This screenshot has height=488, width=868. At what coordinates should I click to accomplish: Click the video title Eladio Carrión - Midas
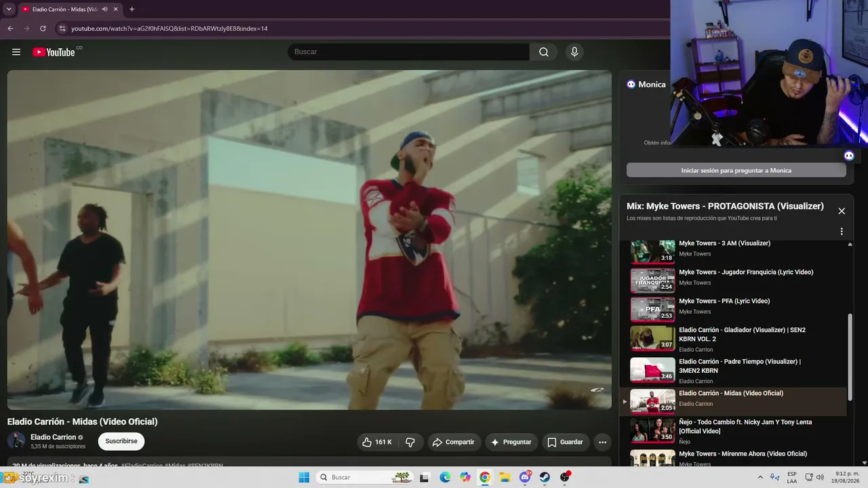(x=83, y=422)
